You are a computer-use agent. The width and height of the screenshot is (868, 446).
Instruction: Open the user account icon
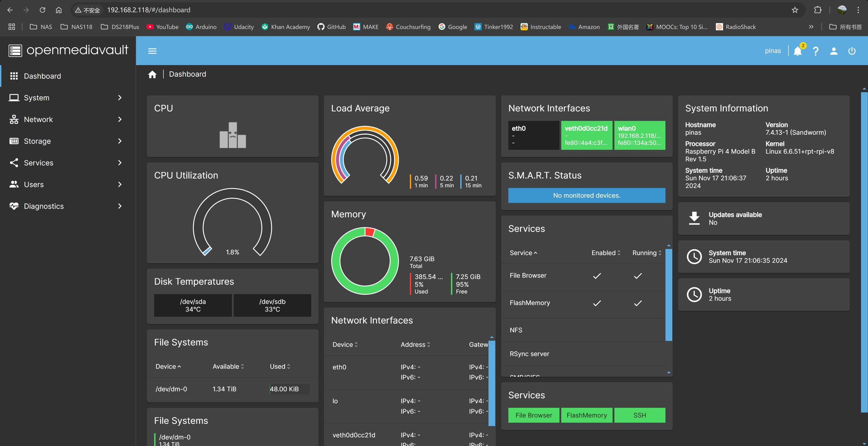[x=834, y=51]
